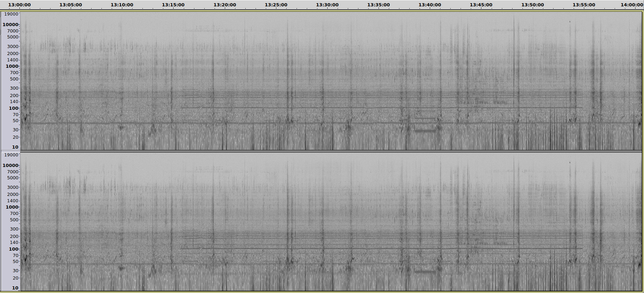Click the 13:35:00 mark on the timeline
The height and width of the screenshot is (293, 644).
[379, 5]
